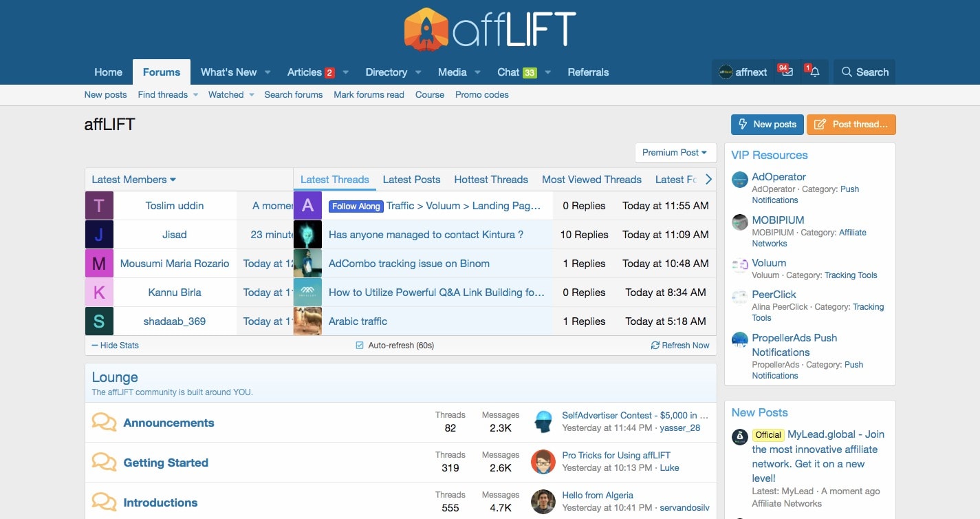Image resolution: width=980 pixels, height=519 pixels.
Task: Click the Getting Started forum chat-bubble icon
Action: (x=104, y=462)
